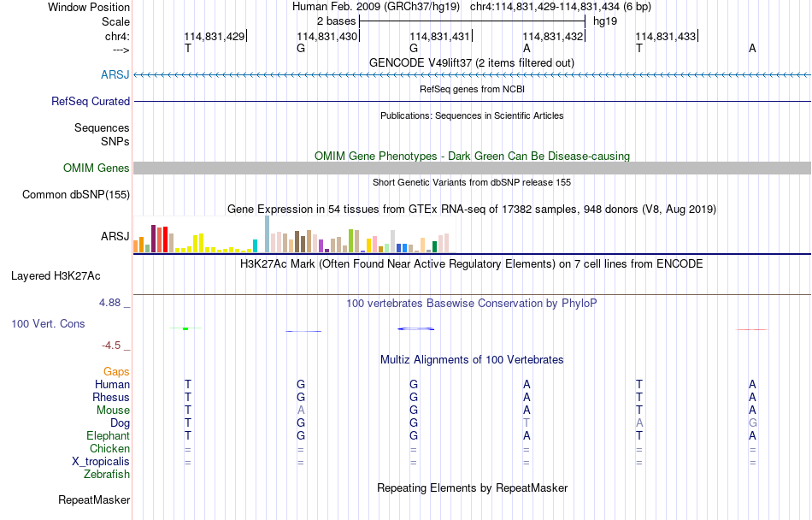Click the dark maroon GTEx expression bar
This screenshot has width=812, height=520.
tap(153, 239)
